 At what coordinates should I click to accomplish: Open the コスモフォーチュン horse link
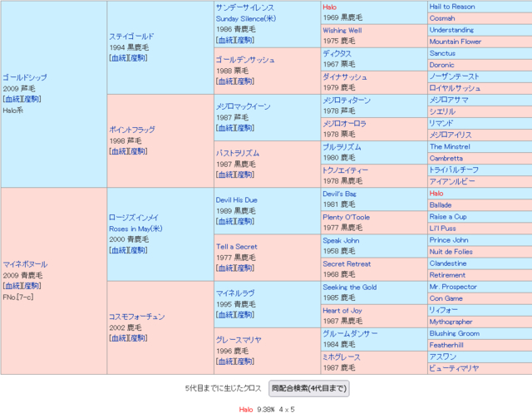(x=137, y=317)
